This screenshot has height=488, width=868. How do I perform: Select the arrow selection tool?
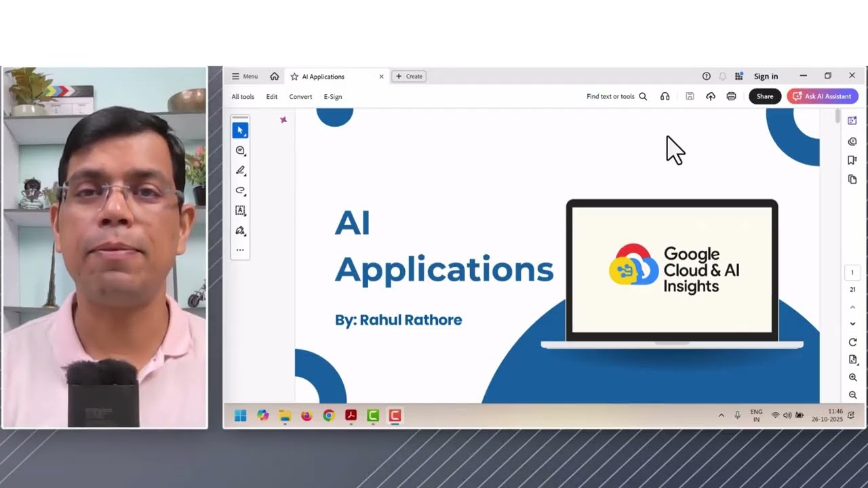pos(240,130)
